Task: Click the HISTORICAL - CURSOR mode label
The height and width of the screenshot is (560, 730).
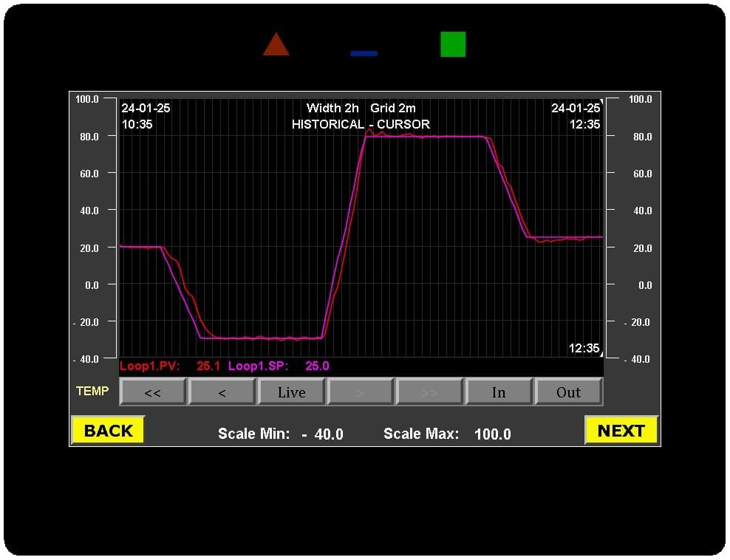Action: (361, 124)
